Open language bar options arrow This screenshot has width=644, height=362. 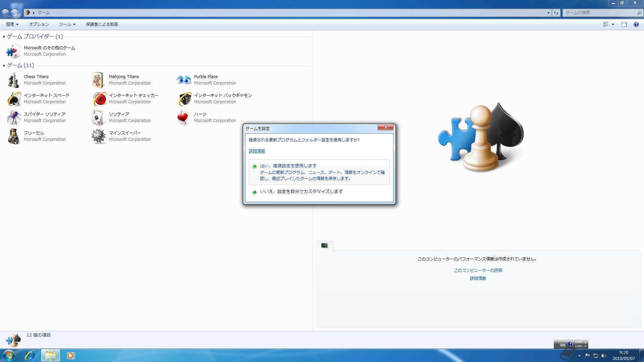[585, 346]
